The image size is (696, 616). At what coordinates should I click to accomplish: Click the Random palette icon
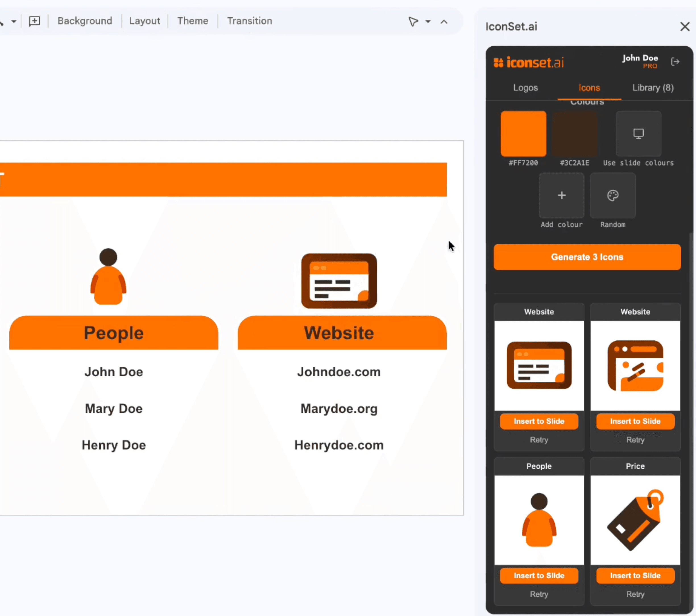click(x=613, y=195)
